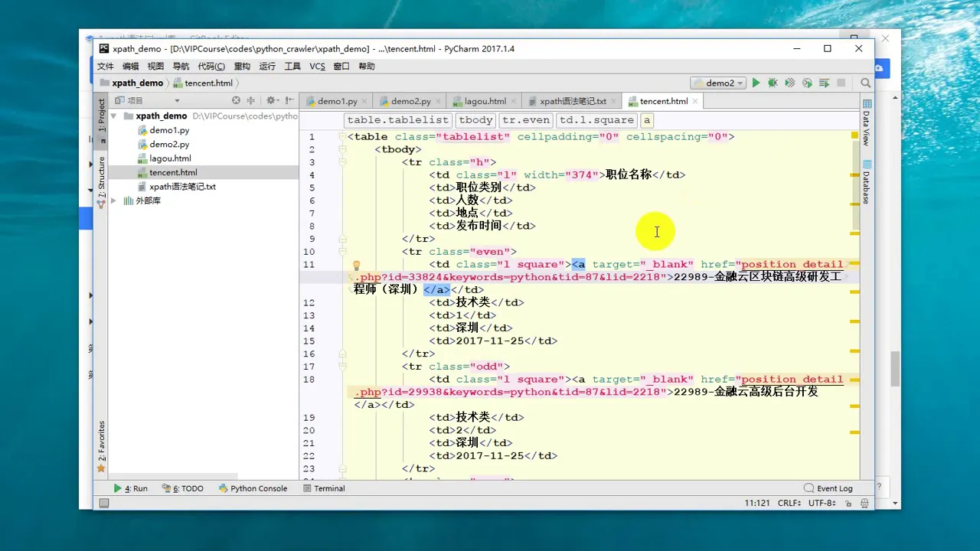Open Search Everywhere magnifier icon
Screen dimensions: 980x551
coord(866,83)
